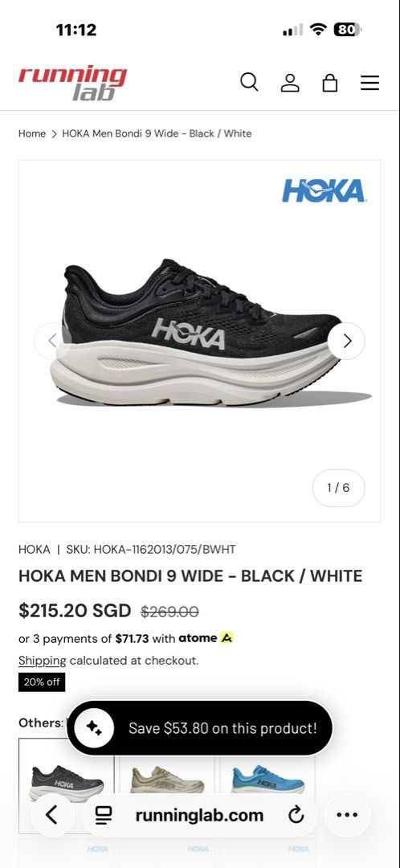
Task: Show next product image with right arrow
Action: 346,341
